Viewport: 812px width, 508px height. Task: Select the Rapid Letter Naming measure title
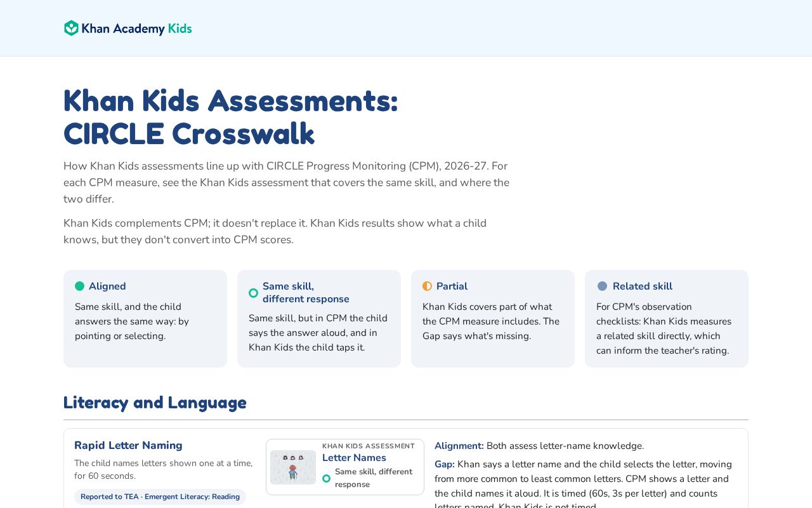tap(128, 445)
